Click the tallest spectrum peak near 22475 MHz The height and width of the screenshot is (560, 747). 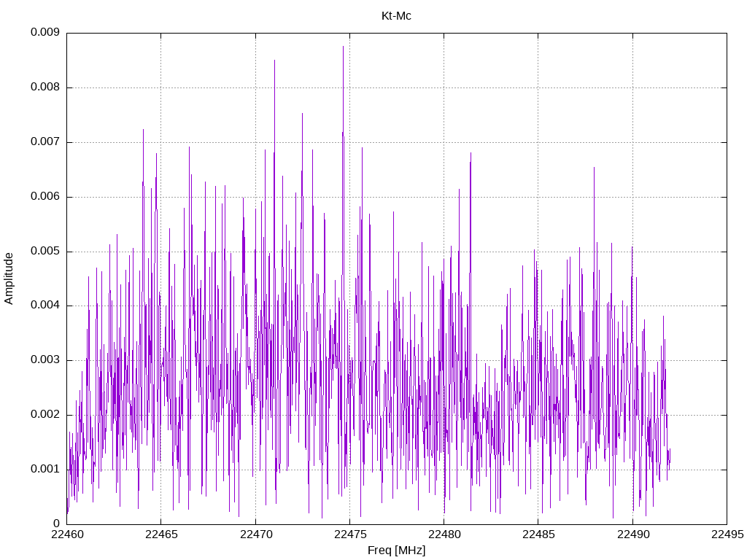[343, 47]
